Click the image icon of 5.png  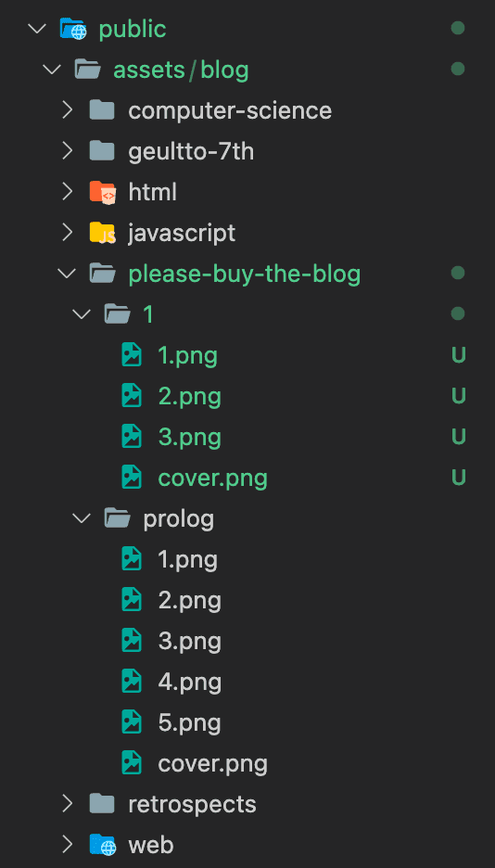point(132,722)
